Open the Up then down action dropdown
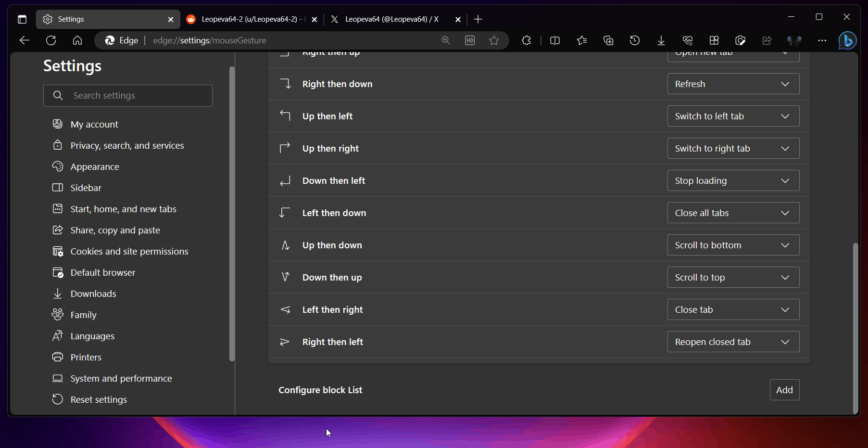The image size is (868, 448). (x=733, y=245)
